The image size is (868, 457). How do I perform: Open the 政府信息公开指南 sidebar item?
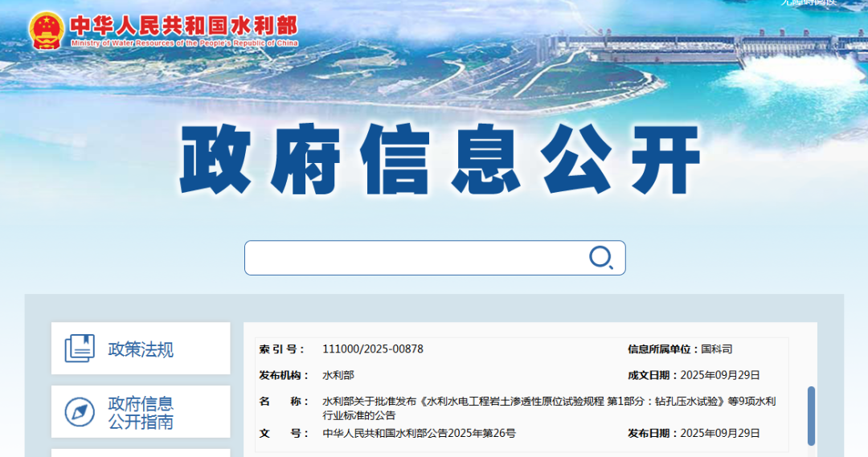click(x=141, y=412)
